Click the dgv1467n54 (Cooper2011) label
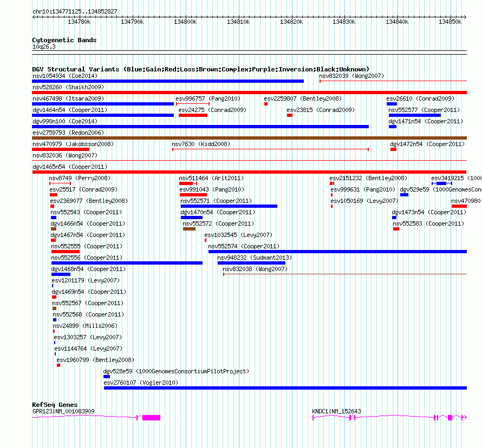The image size is (482, 448). [88, 235]
